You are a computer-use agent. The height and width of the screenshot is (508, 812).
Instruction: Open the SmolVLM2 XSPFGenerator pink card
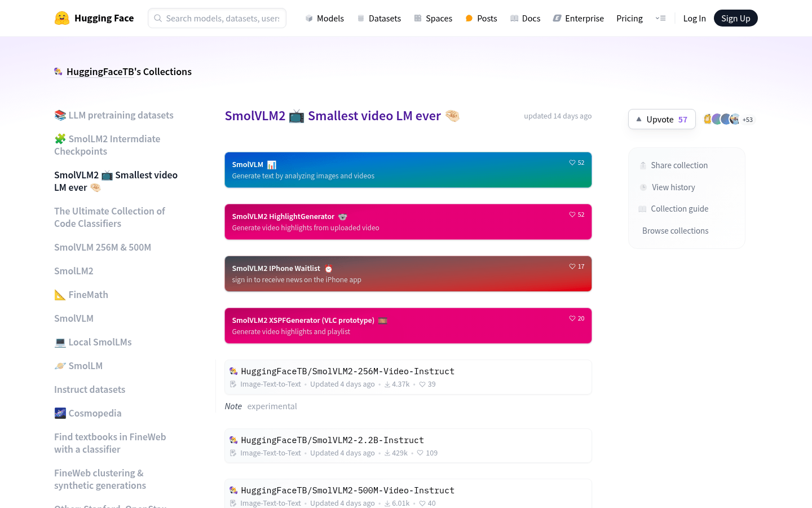tap(408, 326)
